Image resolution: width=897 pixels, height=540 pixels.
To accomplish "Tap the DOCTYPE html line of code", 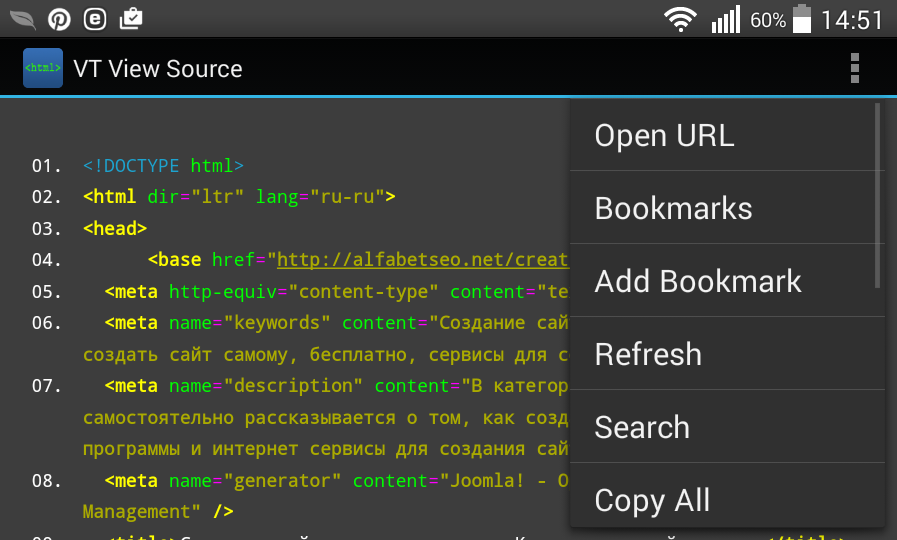I will point(163,166).
